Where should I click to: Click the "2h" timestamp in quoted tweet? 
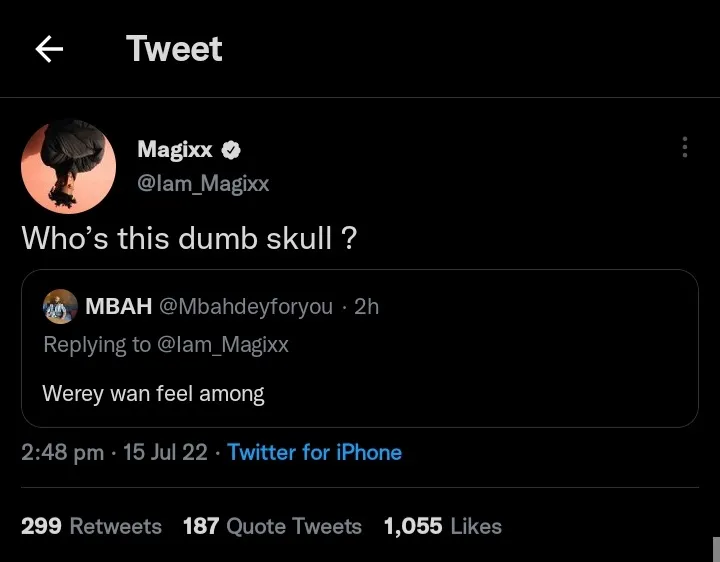[367, 307]
